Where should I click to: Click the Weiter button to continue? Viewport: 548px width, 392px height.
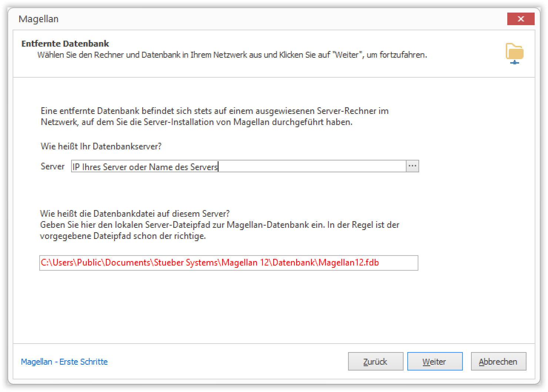pos(435,361)
